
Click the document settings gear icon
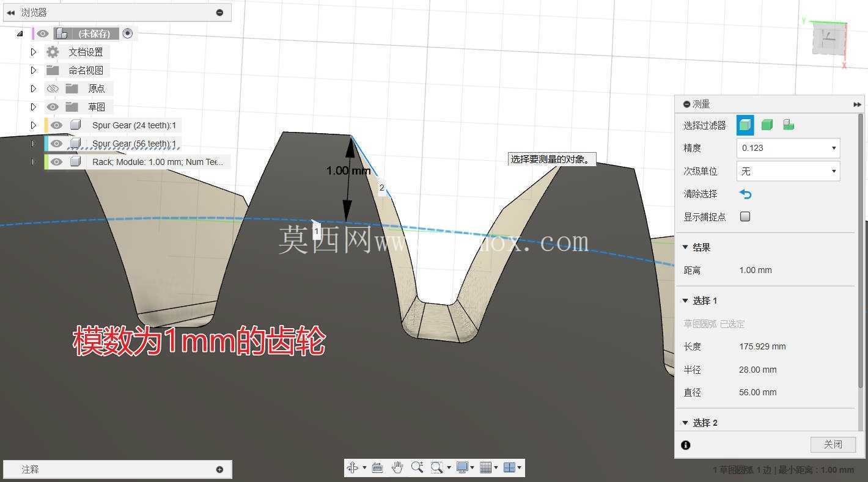coord(53,52)
